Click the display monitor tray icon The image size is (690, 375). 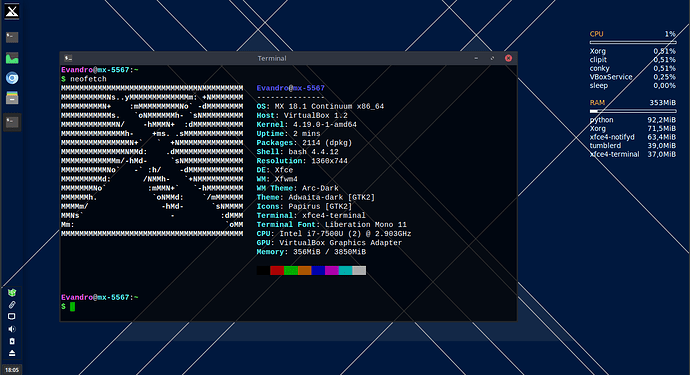pyautogui.click(x=12, y=316)
